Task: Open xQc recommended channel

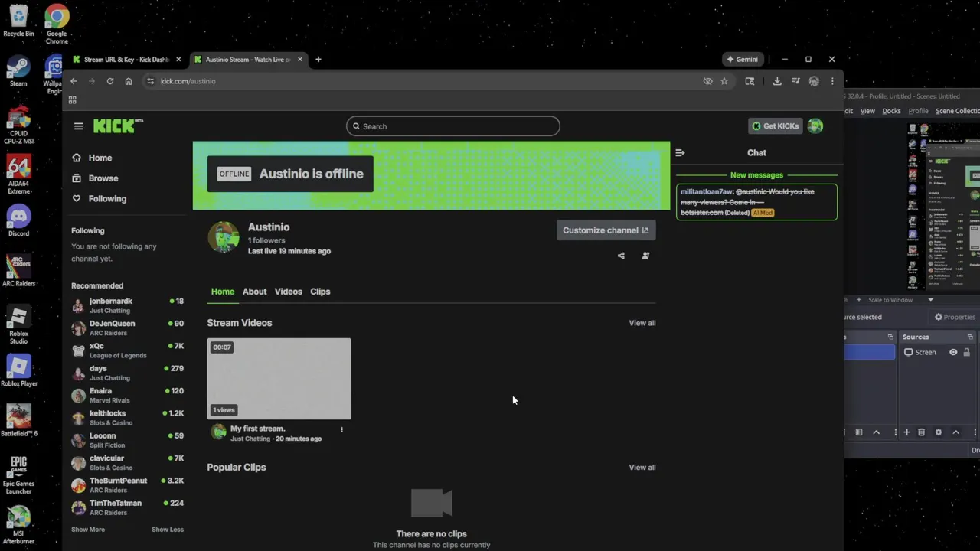Action: click(x=128, y=350)
